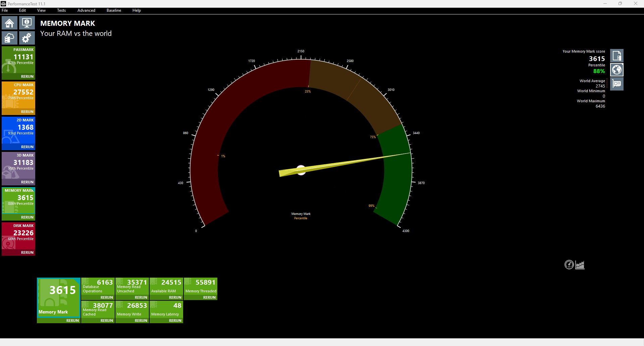Select the Memory Read Uncached 35371 result
Image resolution: width=644 pixels, height=346 pixels.
click(132, 286)
